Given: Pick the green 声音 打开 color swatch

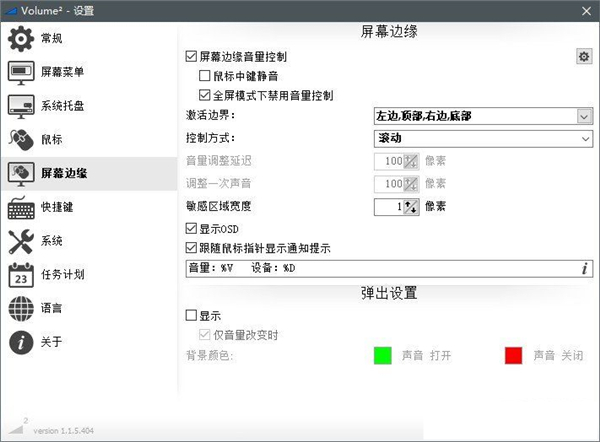Looking at the screenshot, I should click(x=383, y=356).
